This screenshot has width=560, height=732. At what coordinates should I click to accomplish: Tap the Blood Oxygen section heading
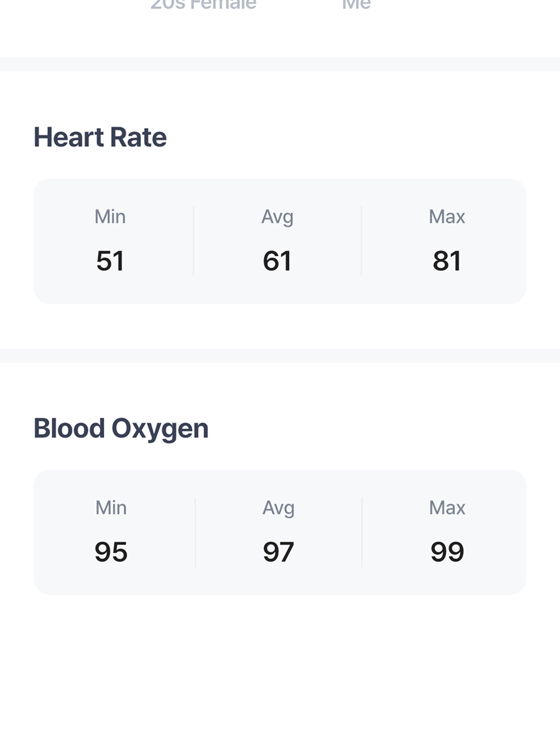coord(121,429)
